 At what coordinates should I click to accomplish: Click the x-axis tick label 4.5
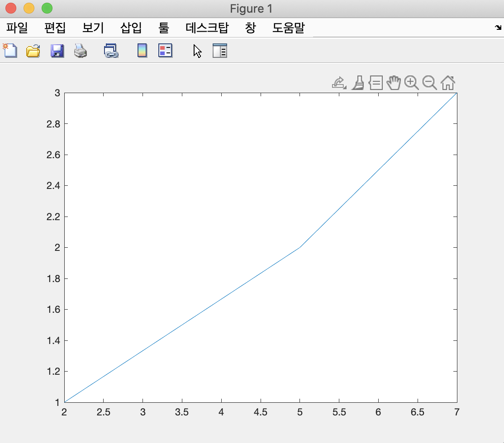(260, 412)
